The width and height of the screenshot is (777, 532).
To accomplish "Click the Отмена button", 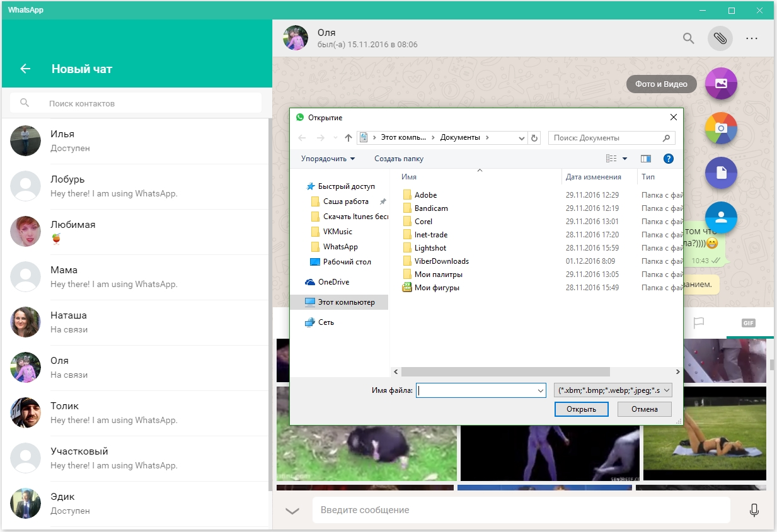I will click(x=644, y=409).
